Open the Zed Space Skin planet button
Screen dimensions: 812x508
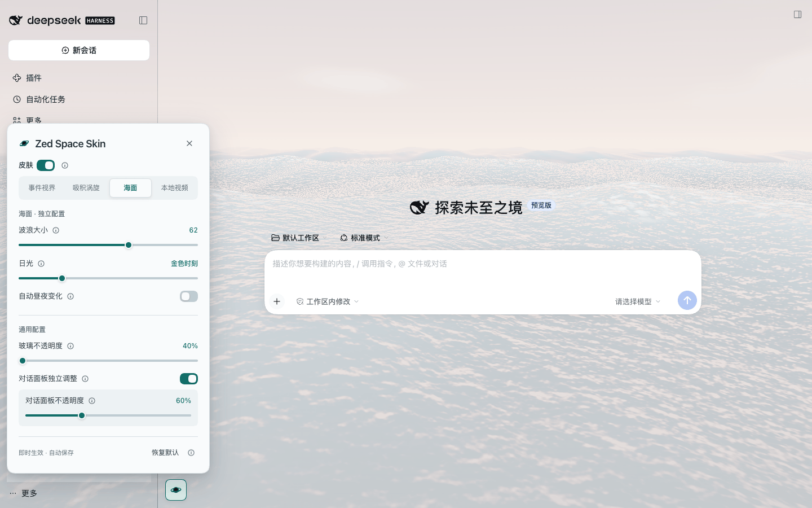tap(176, 490)
